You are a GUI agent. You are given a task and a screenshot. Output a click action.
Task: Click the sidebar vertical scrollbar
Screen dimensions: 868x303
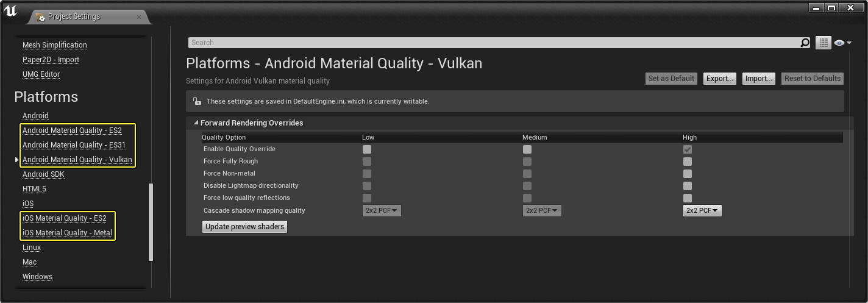click(151, 223)
